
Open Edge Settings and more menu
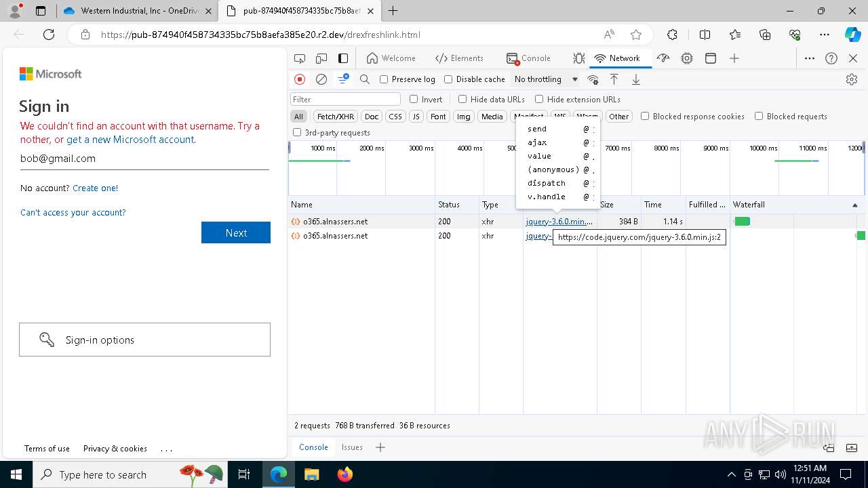click(x=825, y=35)
